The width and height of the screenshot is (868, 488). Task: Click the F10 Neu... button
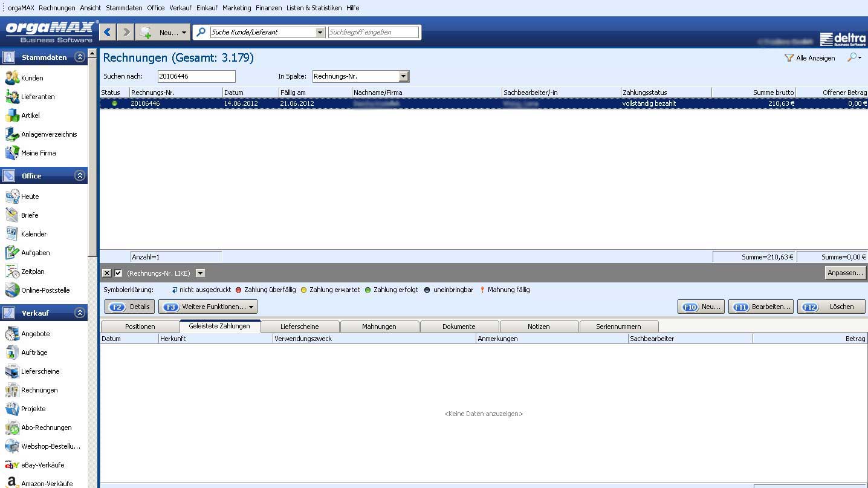click(x=701, y=307)
